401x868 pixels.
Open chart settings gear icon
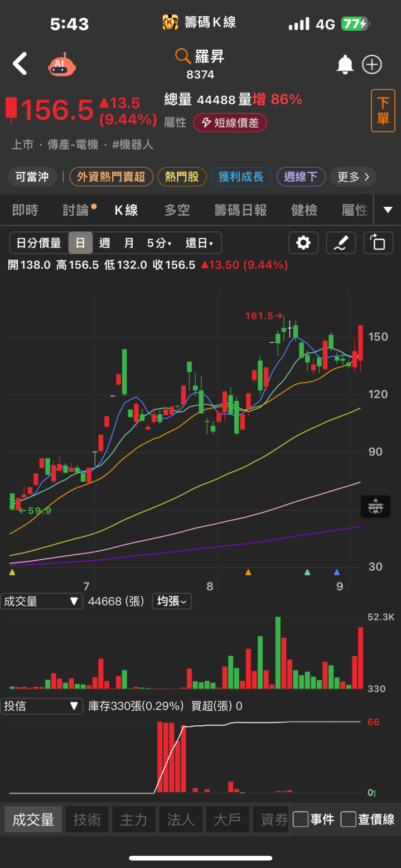pyautogui.click(x=303, y=243)
